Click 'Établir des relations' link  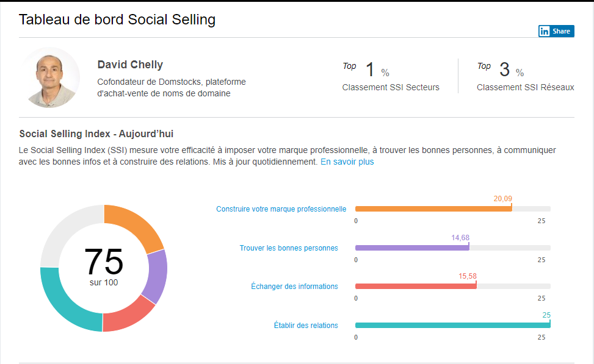point(306,326)
